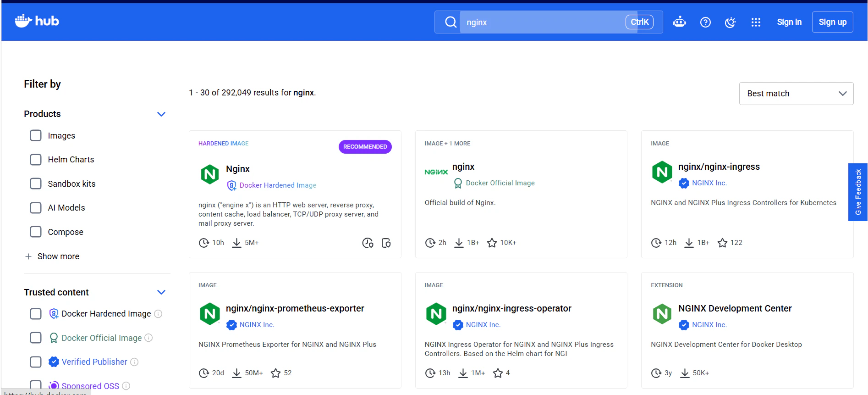This screenshot has width=868, height=395.
Task: Open the help question mark icon
Action: coord(705,22)
